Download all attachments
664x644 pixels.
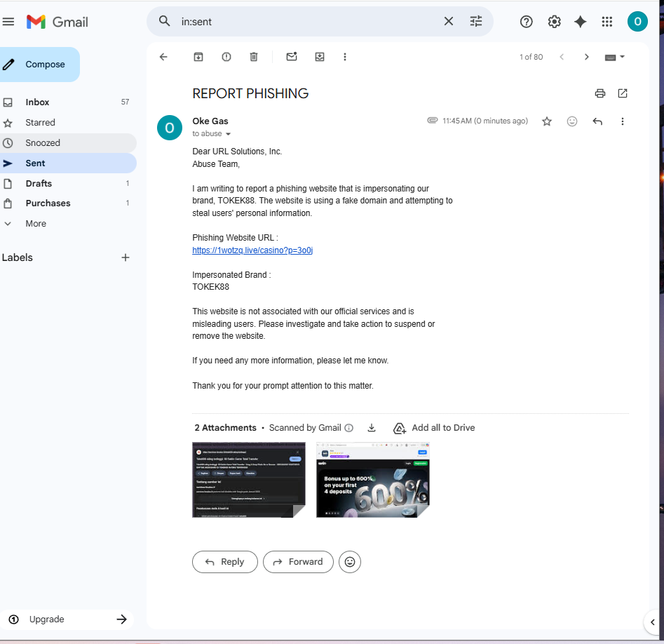coord(372,428)
